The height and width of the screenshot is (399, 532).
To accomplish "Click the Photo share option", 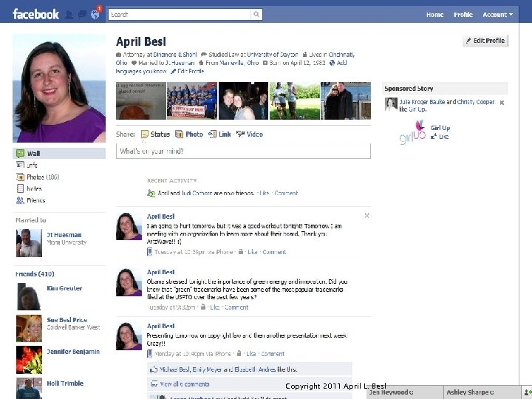I will click(189, 134).
